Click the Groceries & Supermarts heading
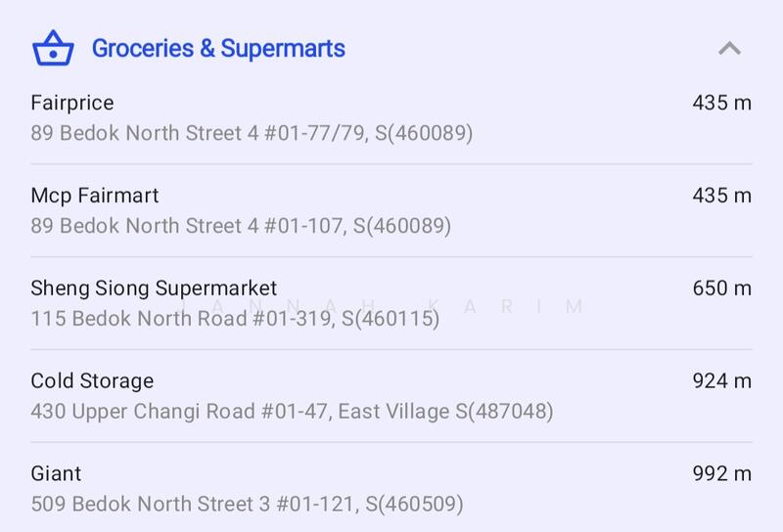 [x=218, y=48]
